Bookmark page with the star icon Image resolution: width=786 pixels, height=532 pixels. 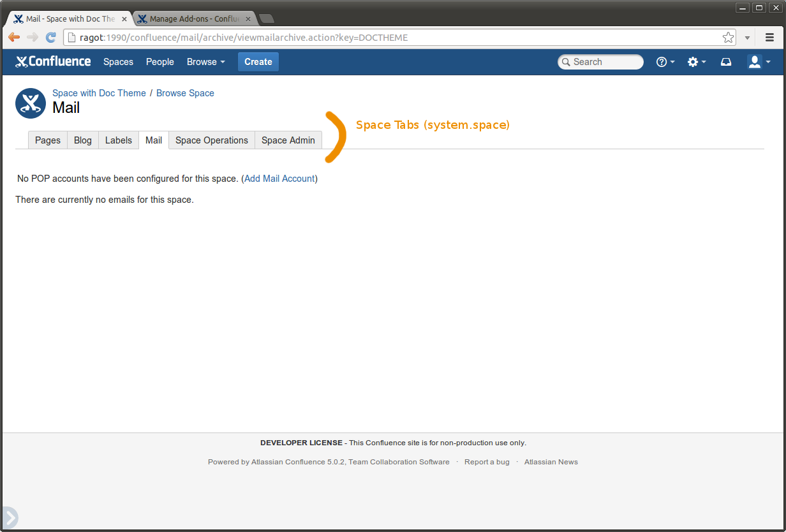728,38
